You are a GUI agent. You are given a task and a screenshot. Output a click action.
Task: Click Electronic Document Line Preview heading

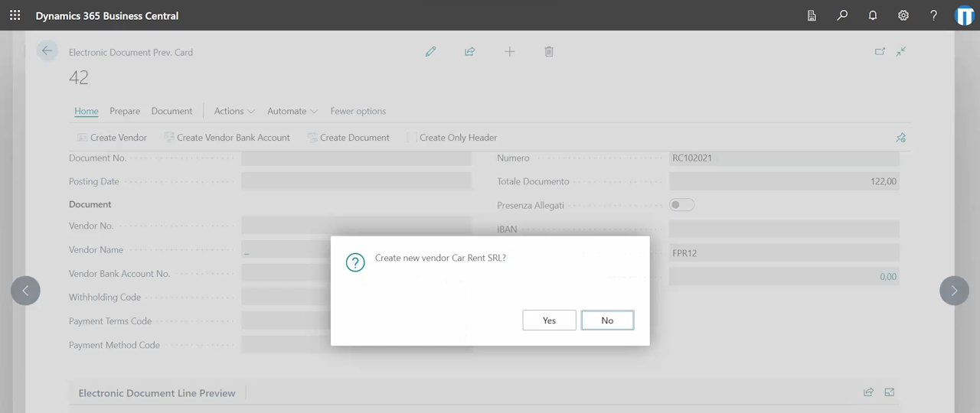(x=157, y=393)
